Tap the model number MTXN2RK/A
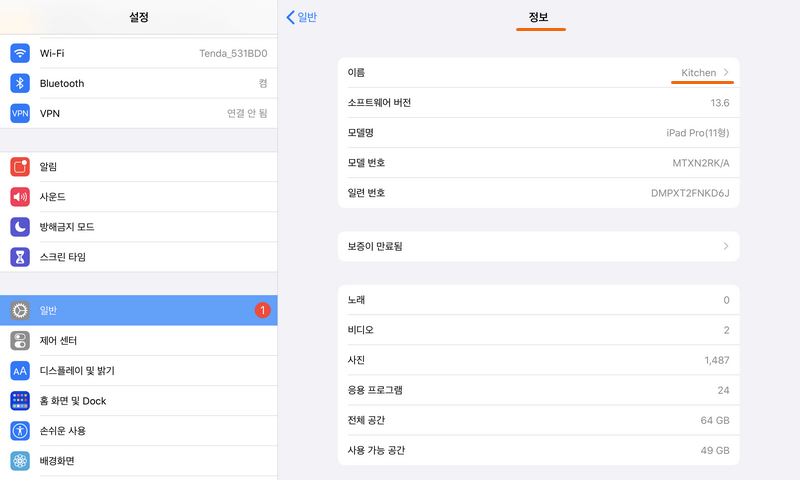 (x=701, y=163)
